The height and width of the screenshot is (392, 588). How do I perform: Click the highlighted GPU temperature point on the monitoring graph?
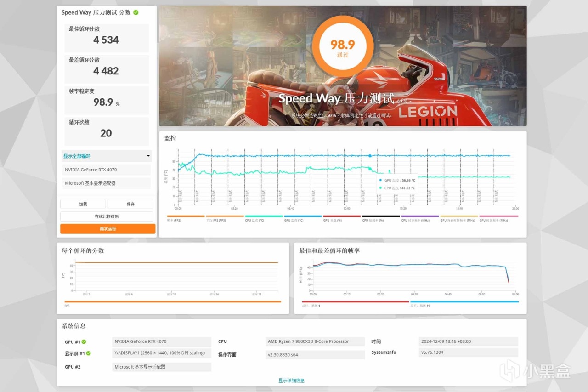click(x=370, y=156)
